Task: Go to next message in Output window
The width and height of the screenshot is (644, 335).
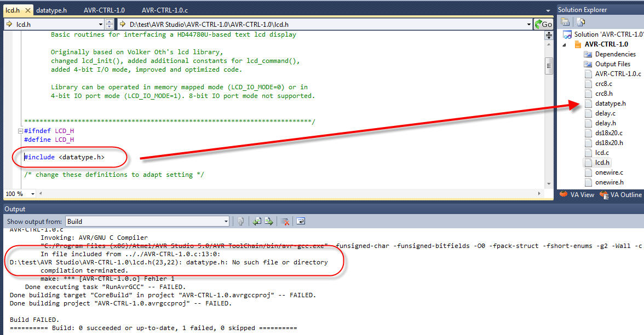Action: pos(269,221)
